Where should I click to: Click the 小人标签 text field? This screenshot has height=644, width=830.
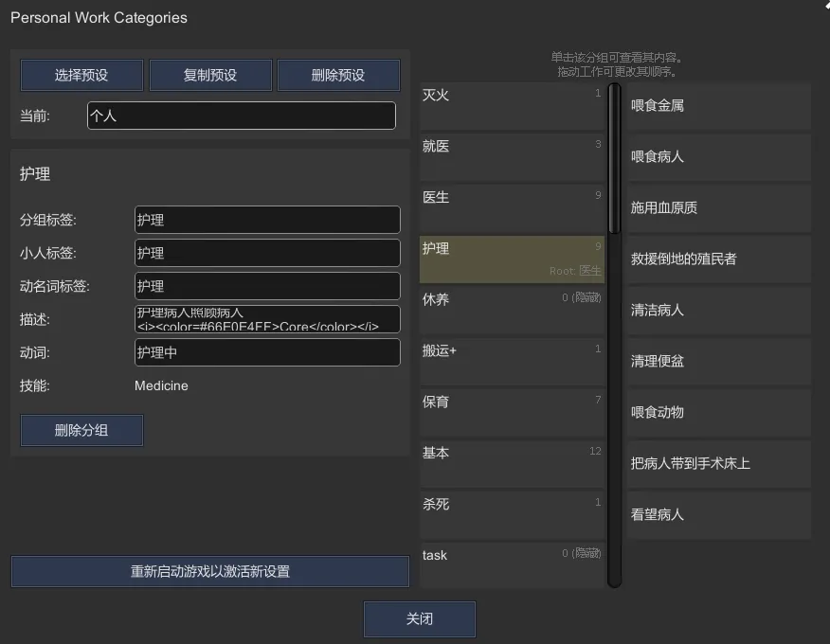click(x=267, y=253)
